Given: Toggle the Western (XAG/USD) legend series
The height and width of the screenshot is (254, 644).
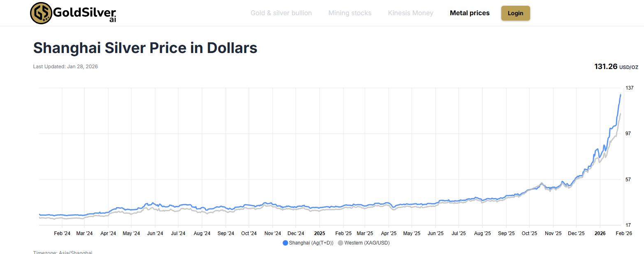Looking at the screenshot, I should tap(364, 243).
